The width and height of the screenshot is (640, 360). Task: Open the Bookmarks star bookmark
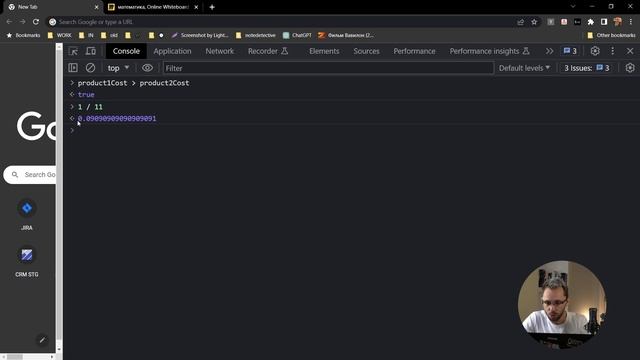pos(23,36)
